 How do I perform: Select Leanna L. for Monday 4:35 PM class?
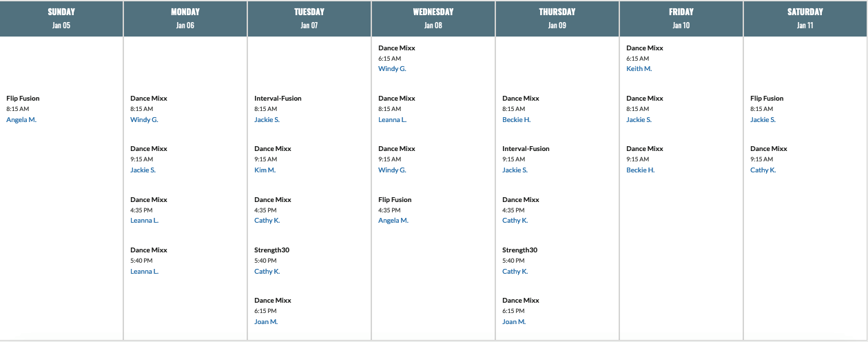tap(144, 221)
